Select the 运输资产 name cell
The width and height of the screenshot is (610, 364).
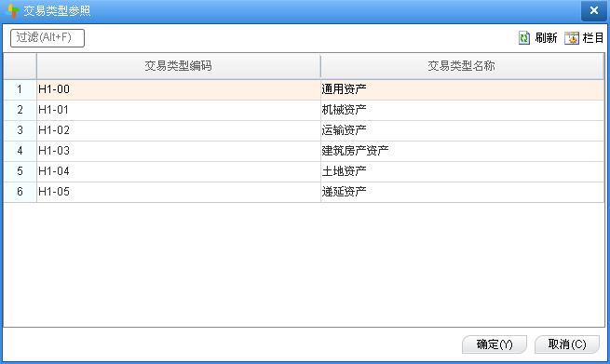click(462, 130)
